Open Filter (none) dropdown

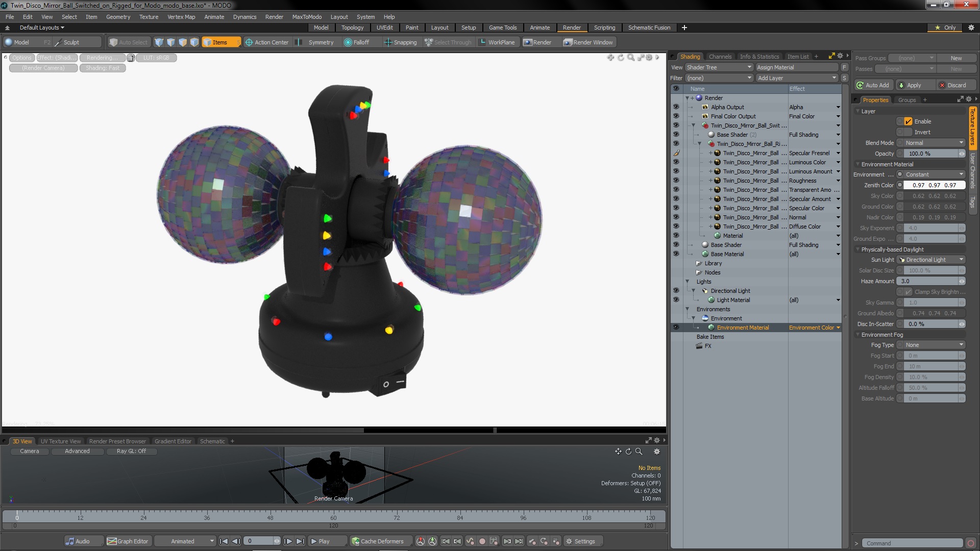coord(719,78)
